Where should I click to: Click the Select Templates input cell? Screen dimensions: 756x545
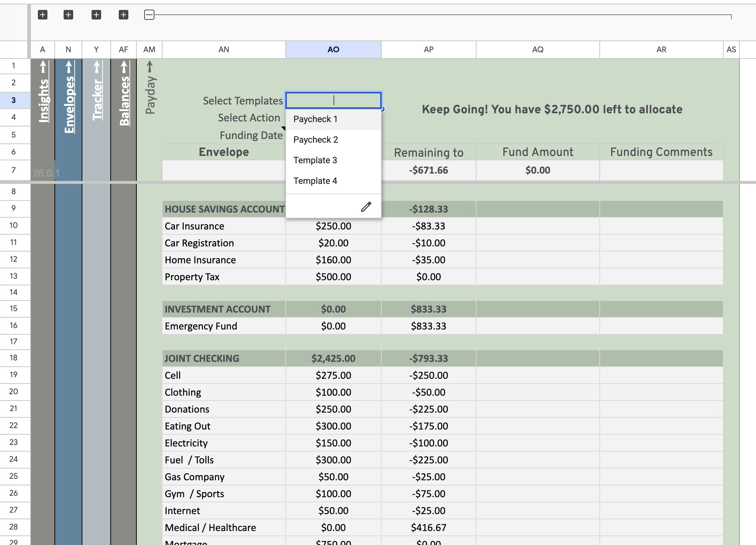[x=334, y=100]
